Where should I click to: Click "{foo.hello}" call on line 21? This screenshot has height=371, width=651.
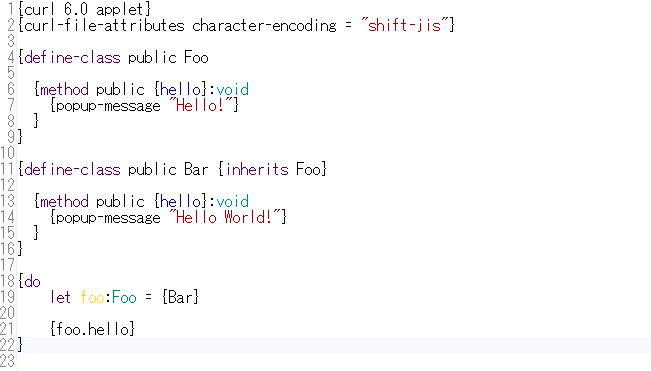pos(92,329)
